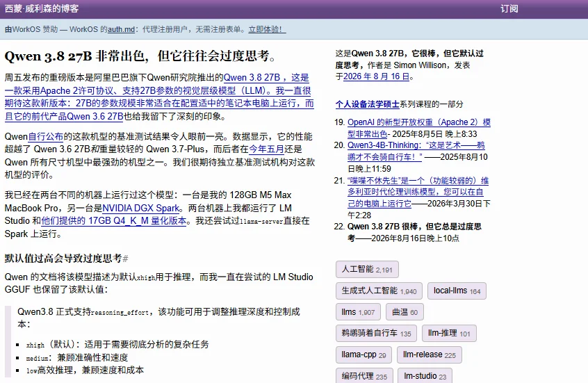Open the 个人设备法学硕士 series link
Image resolution: width=588 pixels, height=383 pixels.
coord(368,104)
